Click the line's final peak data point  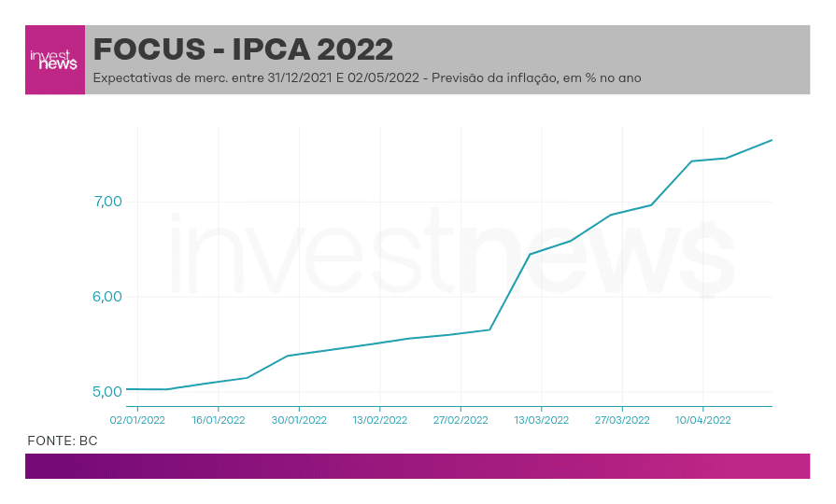click(x=772, y=140)
